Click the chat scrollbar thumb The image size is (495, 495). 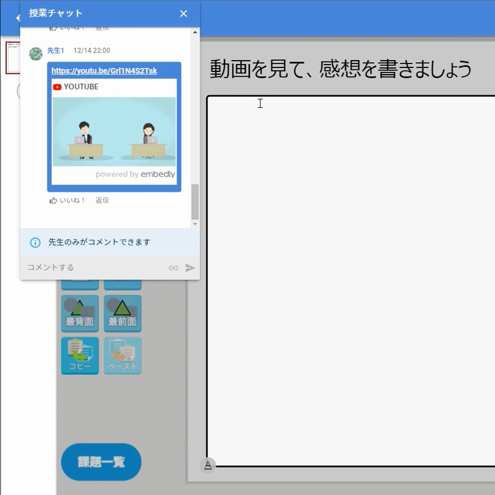[x=195, y=202]
